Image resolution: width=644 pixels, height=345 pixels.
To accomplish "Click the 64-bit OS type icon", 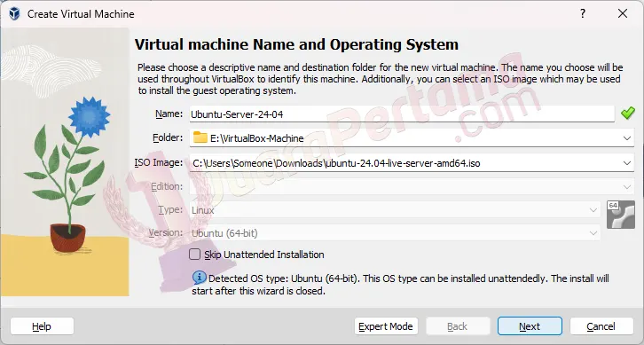I will pos(621,215).
